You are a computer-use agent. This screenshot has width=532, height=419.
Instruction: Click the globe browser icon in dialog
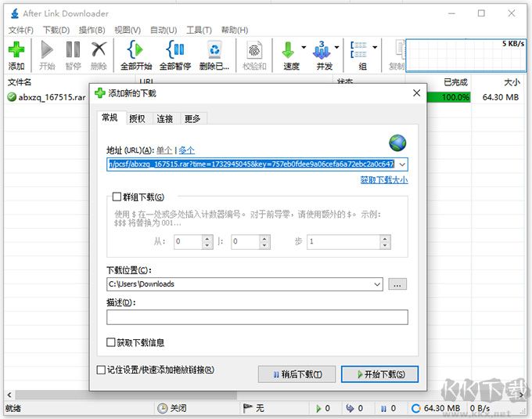pyautogui.click(x=397, y=143)
